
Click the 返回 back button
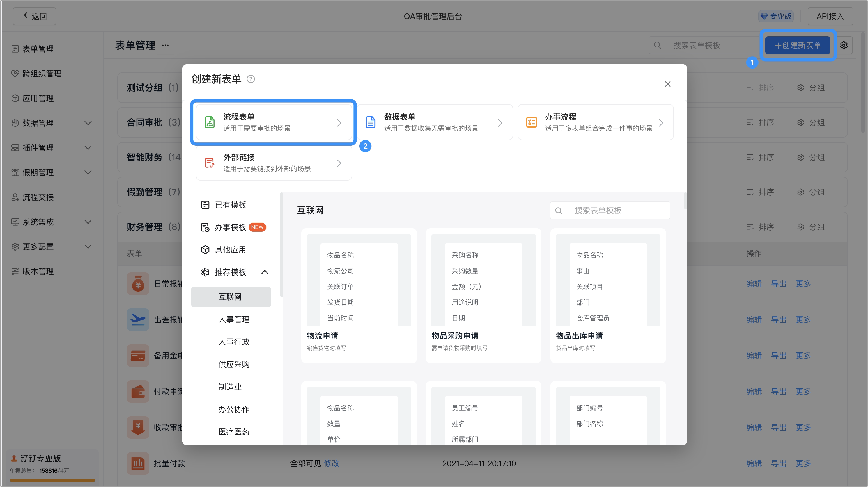(x=35, y=16)
